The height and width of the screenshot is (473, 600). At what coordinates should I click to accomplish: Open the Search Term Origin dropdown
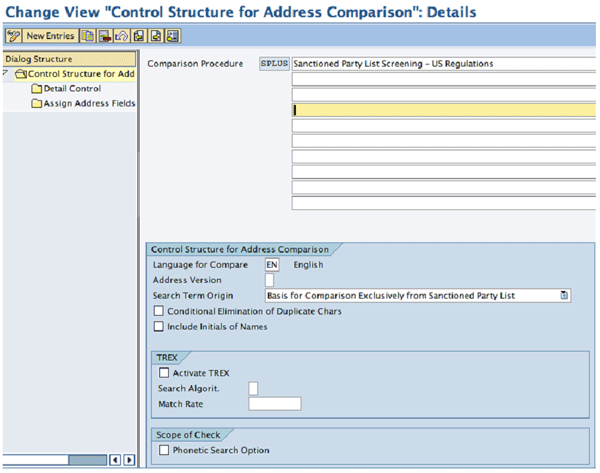click(x=564, y=296)
